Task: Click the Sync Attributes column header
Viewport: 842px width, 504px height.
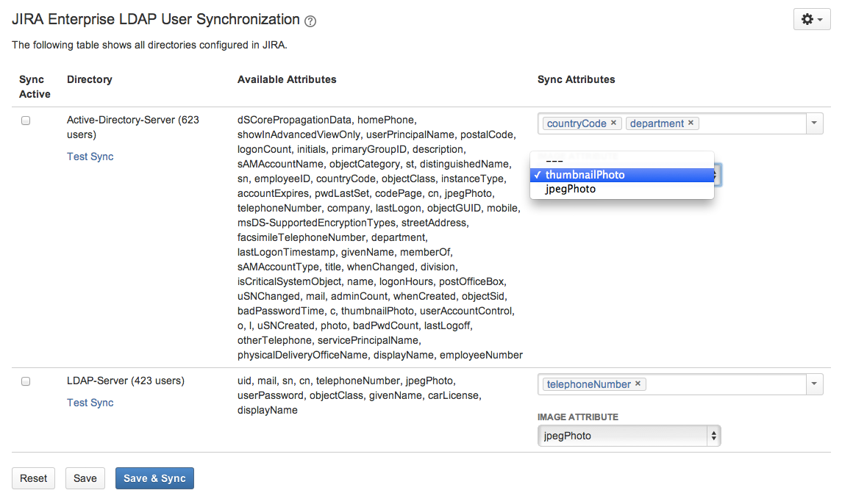Action: coord(577,79)
